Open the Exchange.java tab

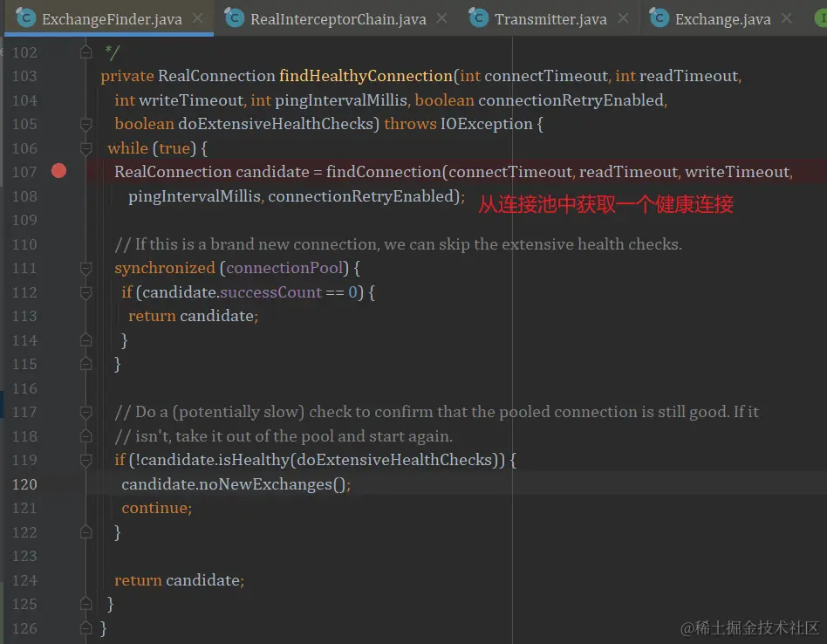click(x=722, y=19)
